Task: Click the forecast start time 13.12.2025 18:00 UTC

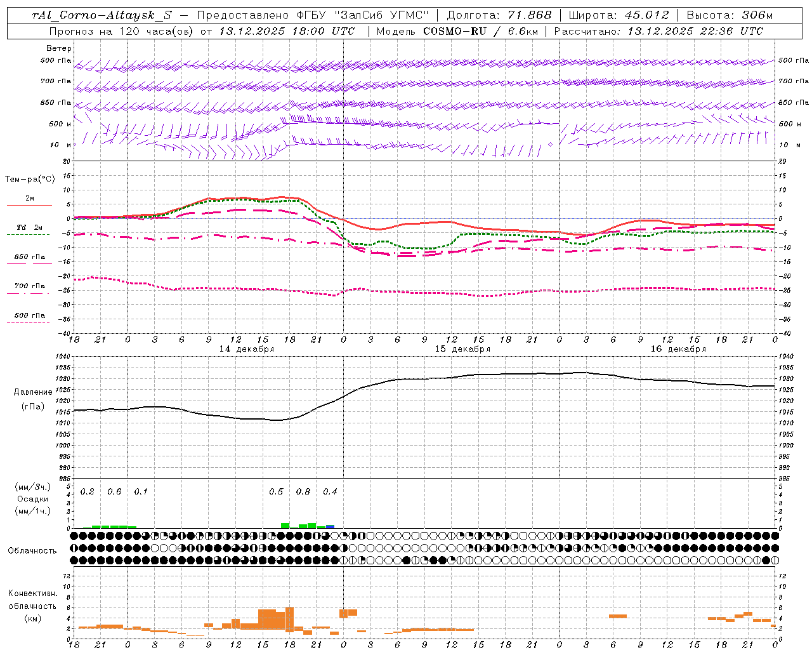Action: tap(287, 31)
